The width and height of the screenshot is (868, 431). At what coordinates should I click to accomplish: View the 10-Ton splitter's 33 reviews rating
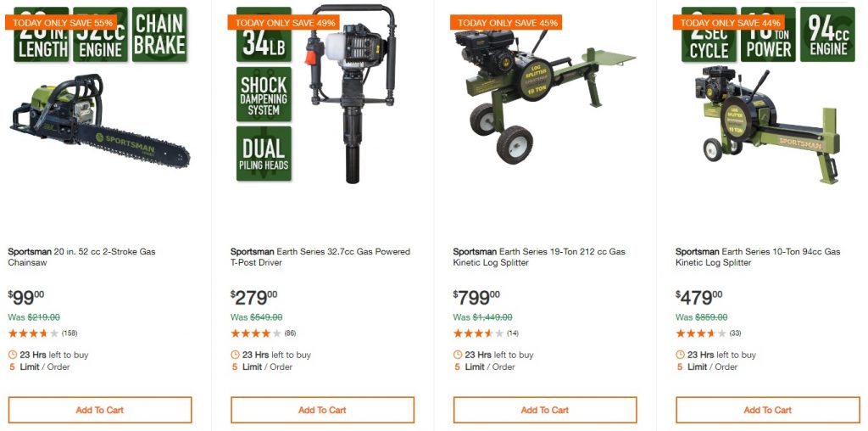point(709,333)
